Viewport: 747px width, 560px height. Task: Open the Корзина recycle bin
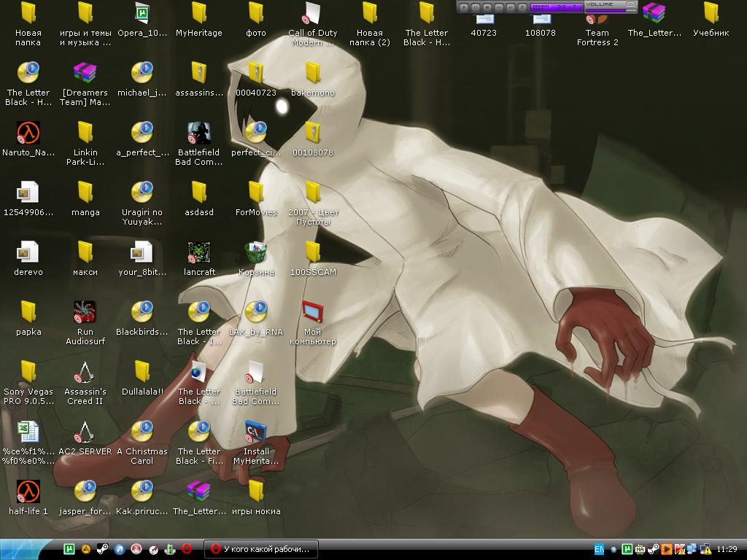(x=255, y=253)
